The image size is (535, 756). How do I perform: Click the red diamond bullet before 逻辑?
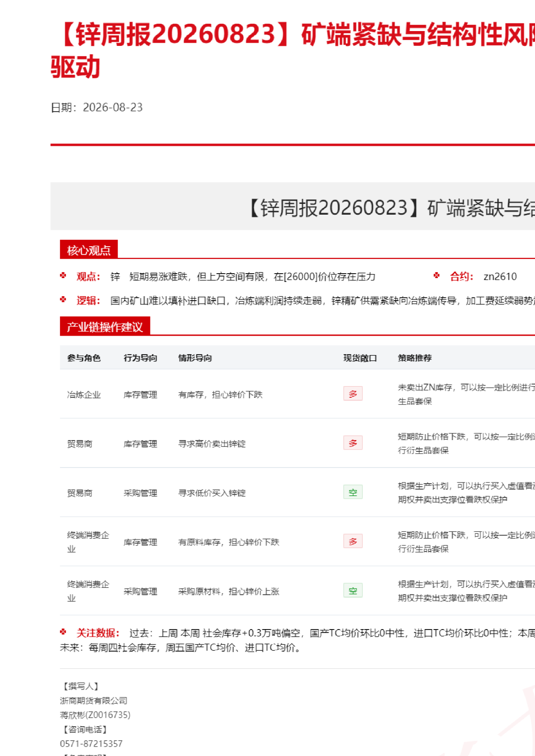pyautogui.click(x=63, y=299)
